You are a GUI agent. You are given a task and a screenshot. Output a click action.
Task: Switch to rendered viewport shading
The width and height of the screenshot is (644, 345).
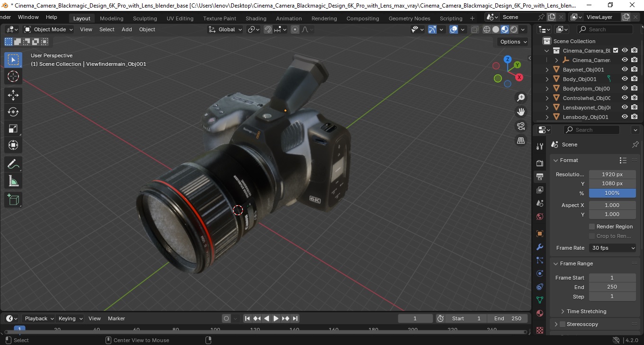(x=514, y=29)
